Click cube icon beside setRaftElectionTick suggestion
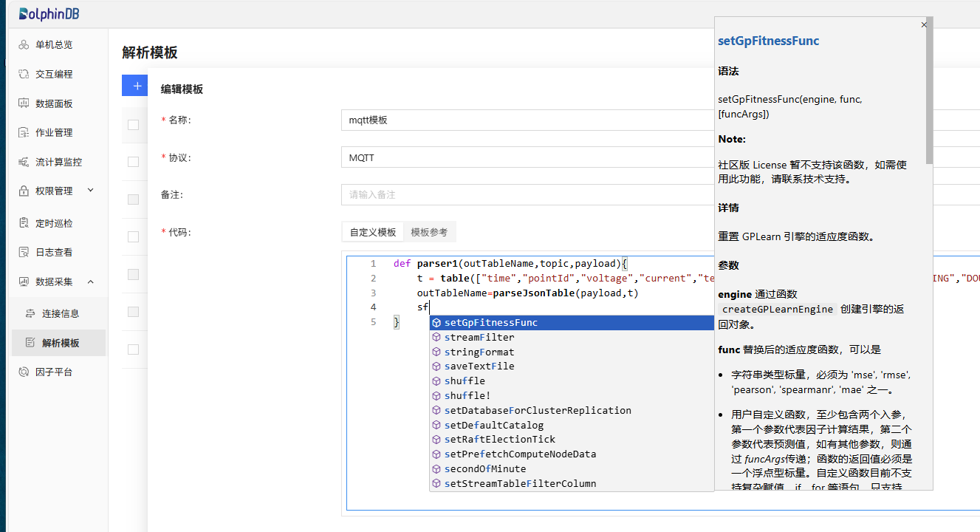Viewport: 980px width, 532px height. coord(436,440)
